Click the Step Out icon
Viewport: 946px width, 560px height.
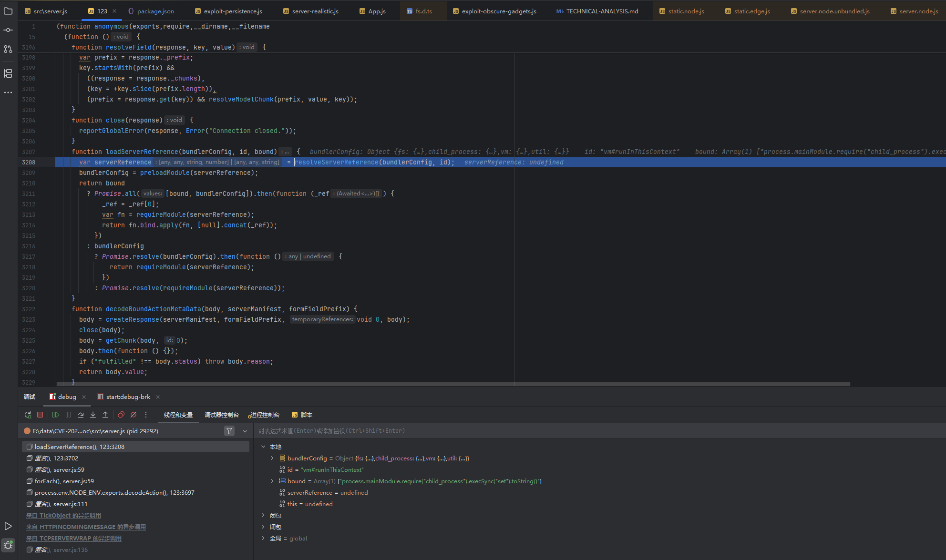105,415
